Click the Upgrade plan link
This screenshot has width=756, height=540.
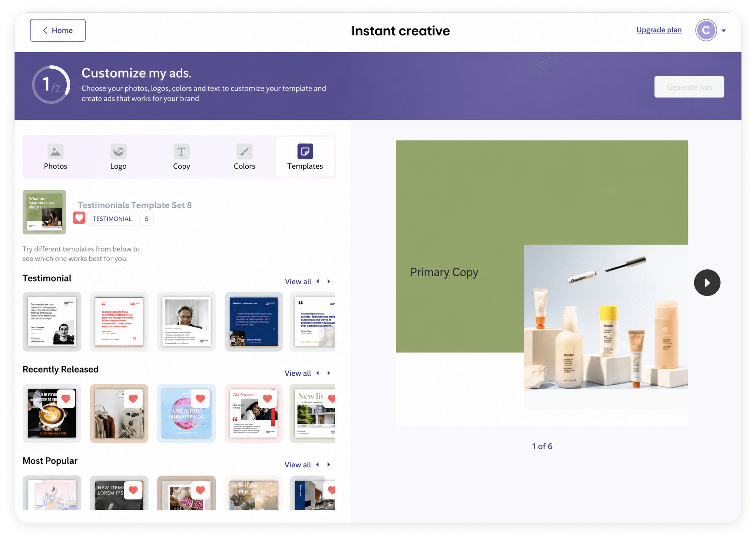[x=658, y=30]
